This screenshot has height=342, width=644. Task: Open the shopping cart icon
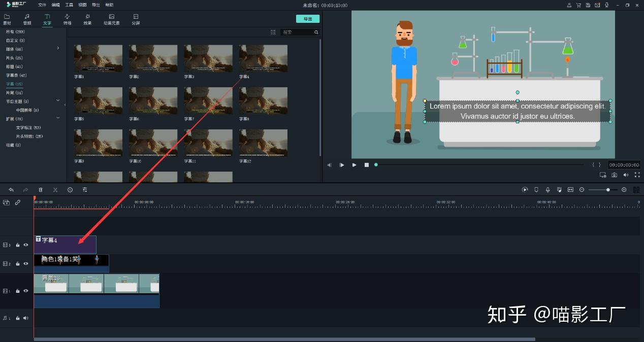[x=578, y=5]
